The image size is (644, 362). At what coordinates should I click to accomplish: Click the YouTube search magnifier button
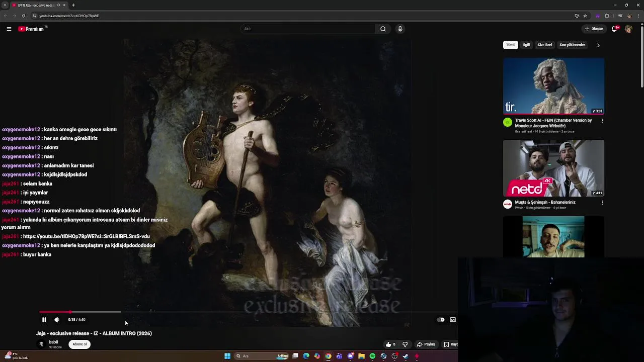pos(383,29)
